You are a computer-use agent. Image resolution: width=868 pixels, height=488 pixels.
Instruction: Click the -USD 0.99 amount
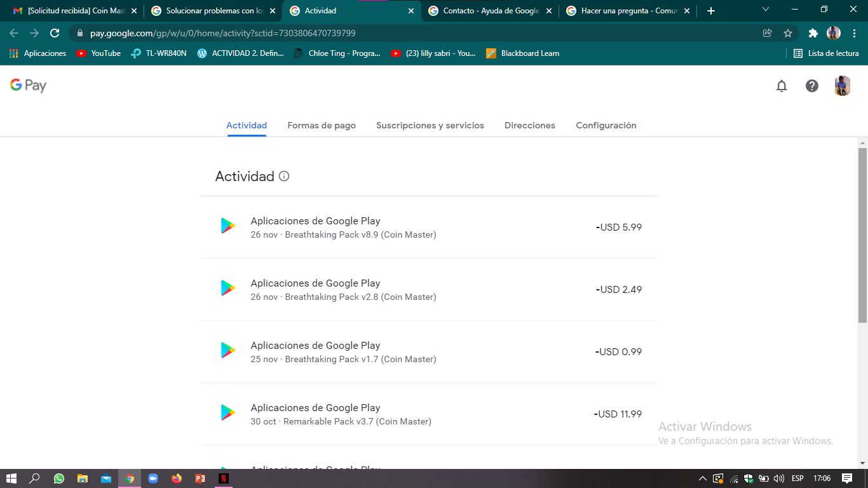pyautogui.click(x=618, y=351)
